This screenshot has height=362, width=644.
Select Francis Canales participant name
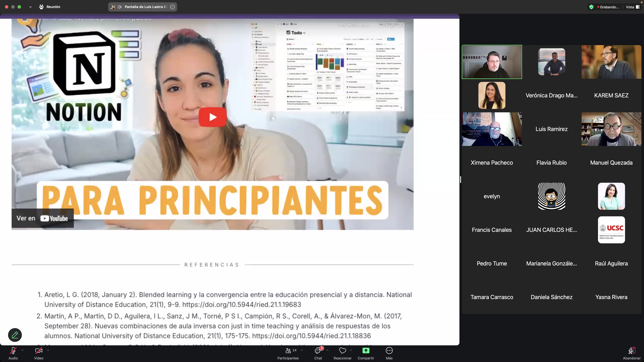[x=492, y=230]
